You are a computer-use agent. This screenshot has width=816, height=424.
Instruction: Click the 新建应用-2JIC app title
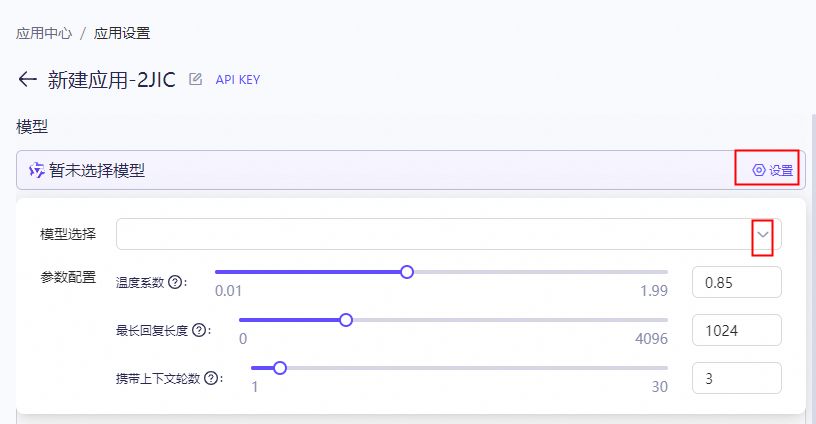coord(112,80)
